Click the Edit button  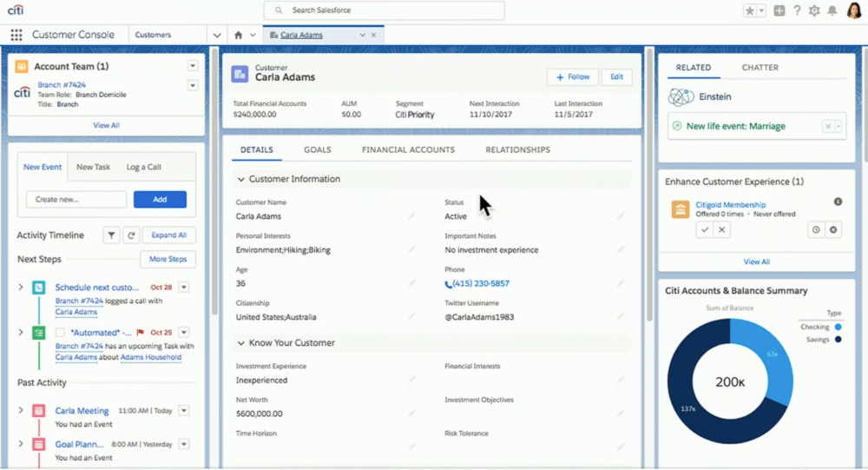point(616,77)
